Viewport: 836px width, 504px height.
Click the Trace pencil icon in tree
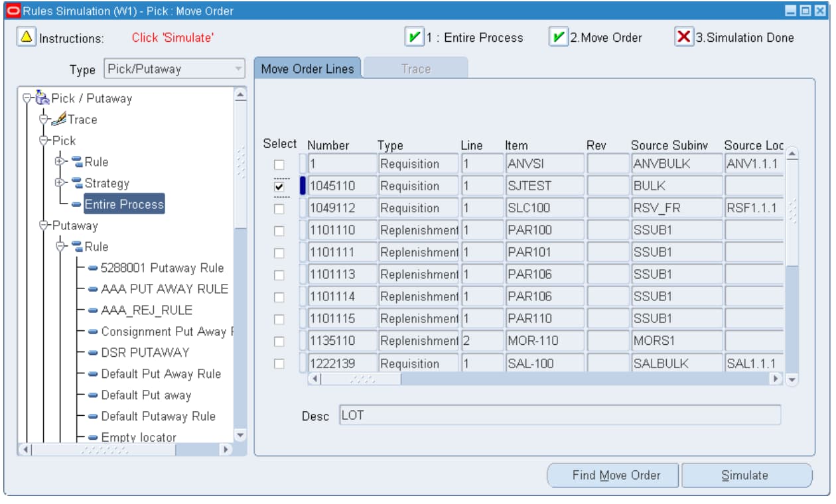pyautogui.click(x=59, y=119)
